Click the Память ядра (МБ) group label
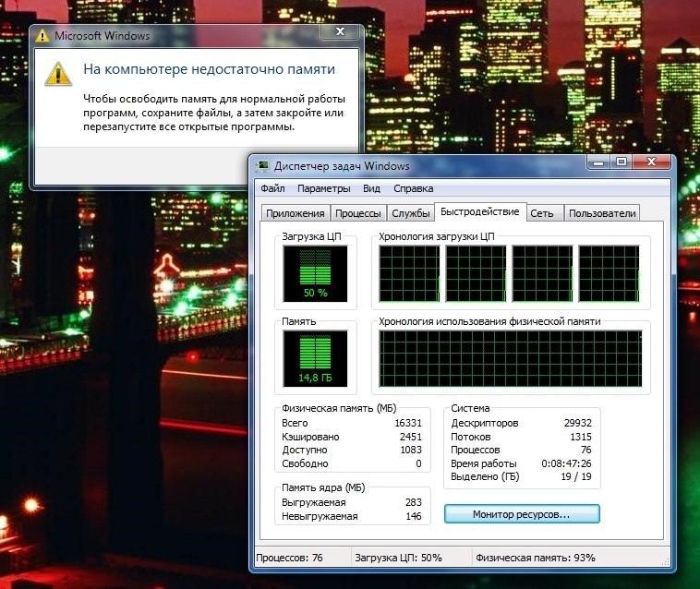The image size is (700, 589). (x=323, y=487)
